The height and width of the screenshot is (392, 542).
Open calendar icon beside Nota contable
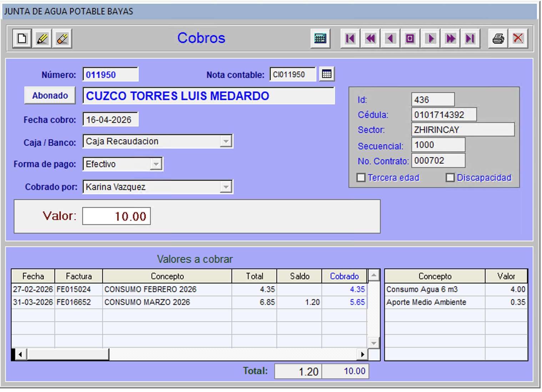(326, 74)
